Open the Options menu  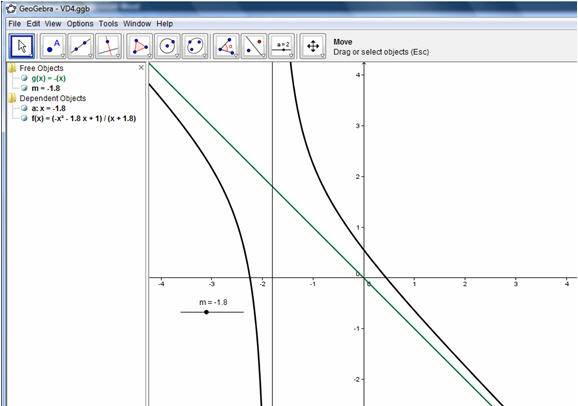80,24
